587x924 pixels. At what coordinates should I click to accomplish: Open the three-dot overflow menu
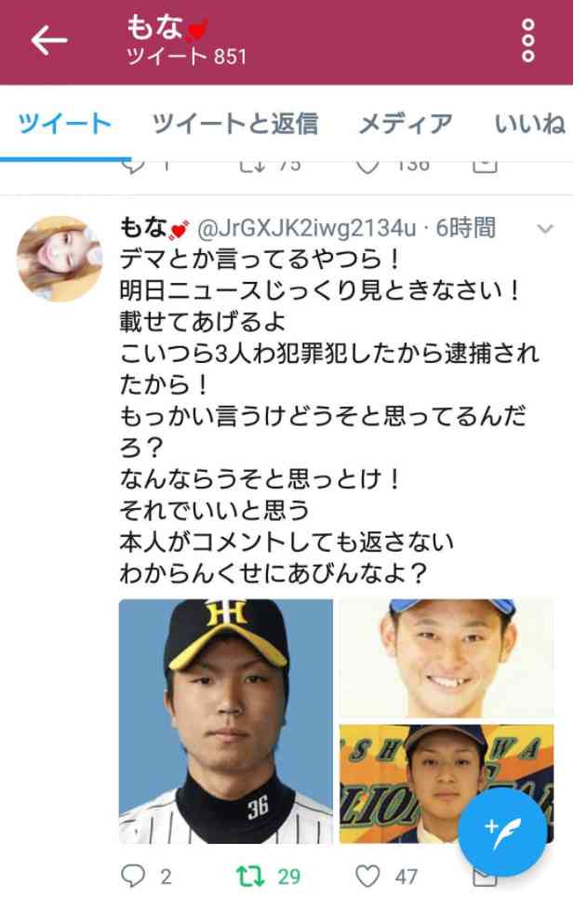pos(528,40)
